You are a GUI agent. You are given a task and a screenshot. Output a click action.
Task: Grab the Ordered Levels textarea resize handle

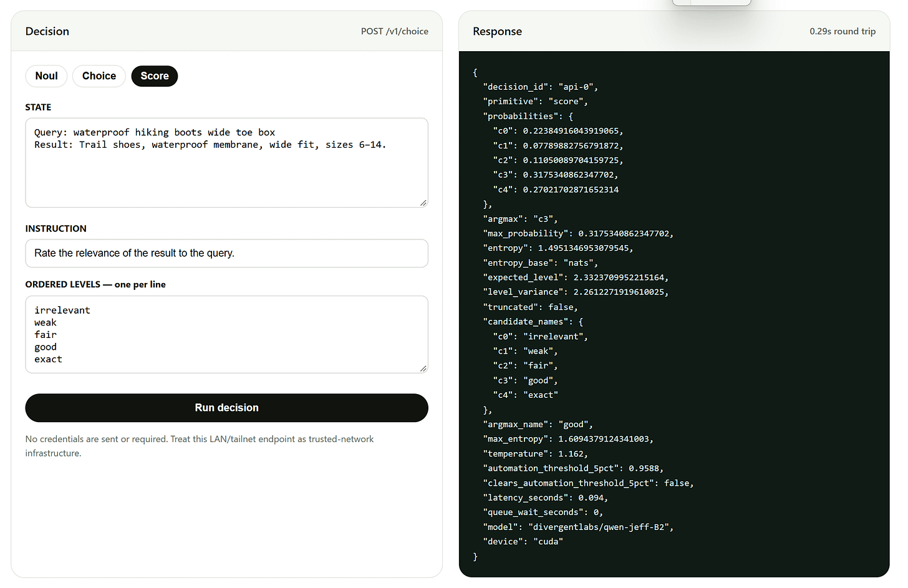(423, 369)
